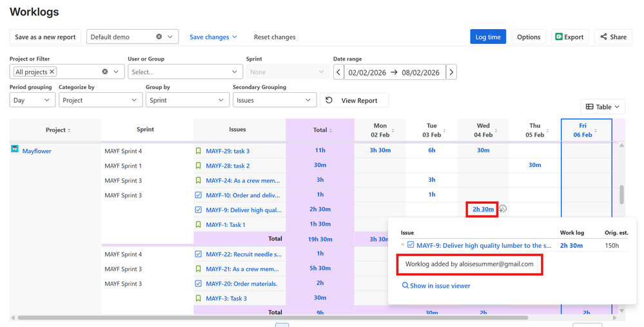The width and height of the screenshot is (644, 327).
Task: Sort the Thu 05 Feb column
Action: click(548, 130)
